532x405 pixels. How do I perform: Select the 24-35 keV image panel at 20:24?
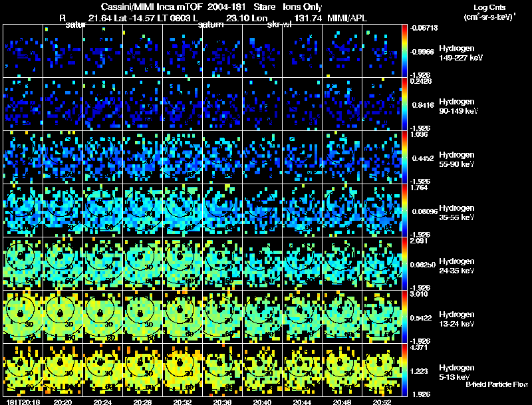pos(102,263)
